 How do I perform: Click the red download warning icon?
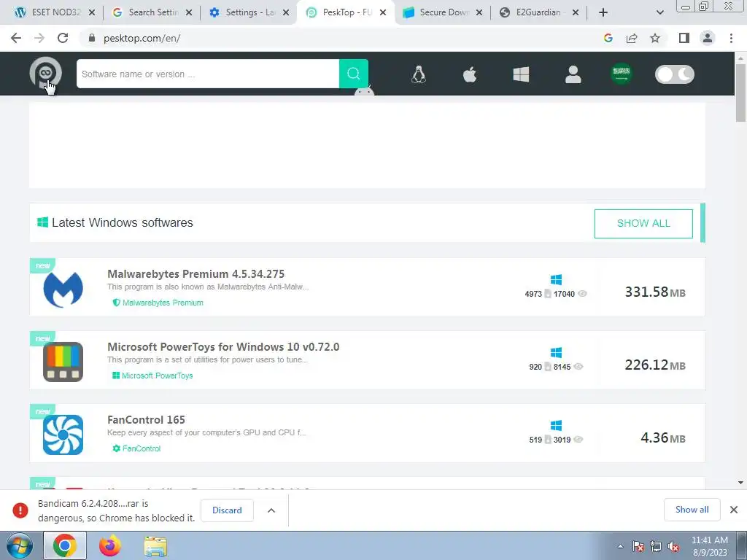(20, 510)
